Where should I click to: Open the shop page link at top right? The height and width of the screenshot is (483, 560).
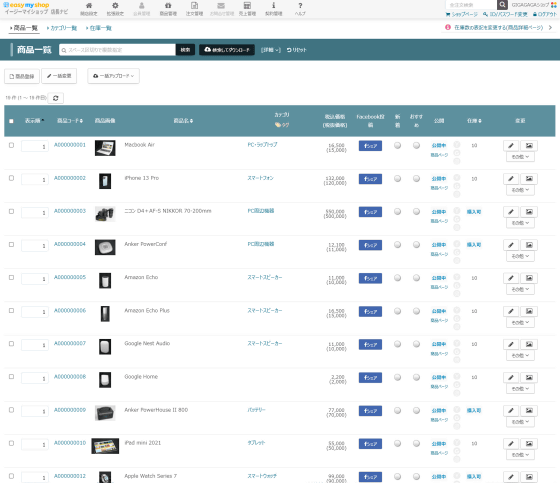(461, 14)
